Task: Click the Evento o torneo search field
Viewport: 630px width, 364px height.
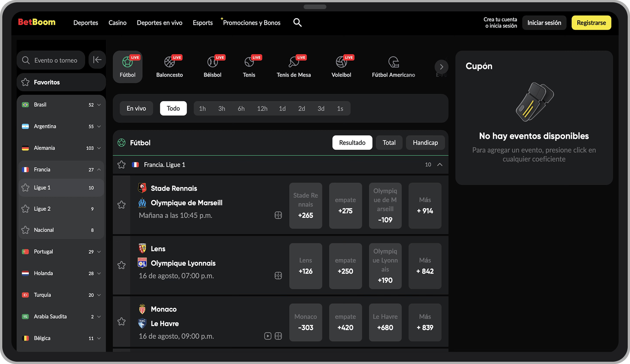Action: [x=51, y=60]
